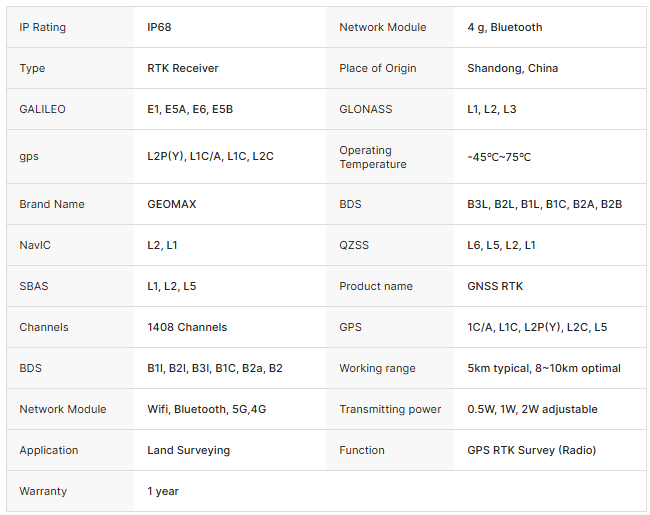This screenshot has width=650, height=515.
Task: Select the E1, E5A, E6, E5B value
Action: [x=190, y=109]
